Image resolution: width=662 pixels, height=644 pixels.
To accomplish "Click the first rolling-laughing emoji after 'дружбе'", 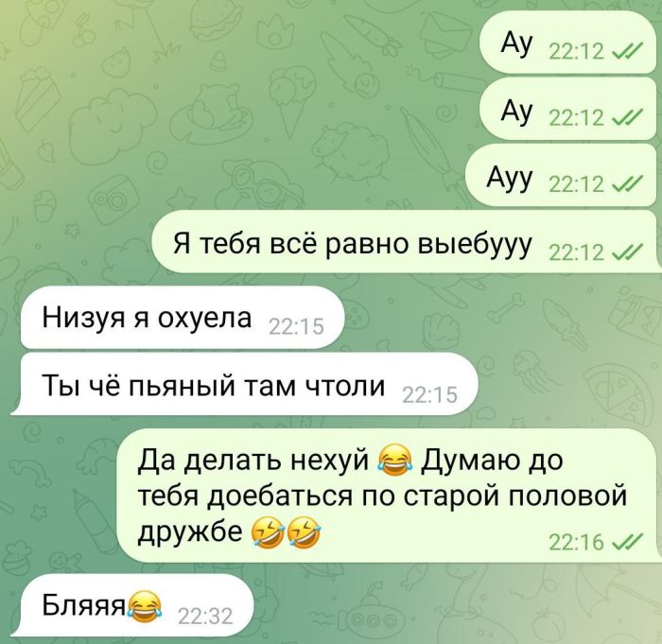I will click(x=268, y=531).
